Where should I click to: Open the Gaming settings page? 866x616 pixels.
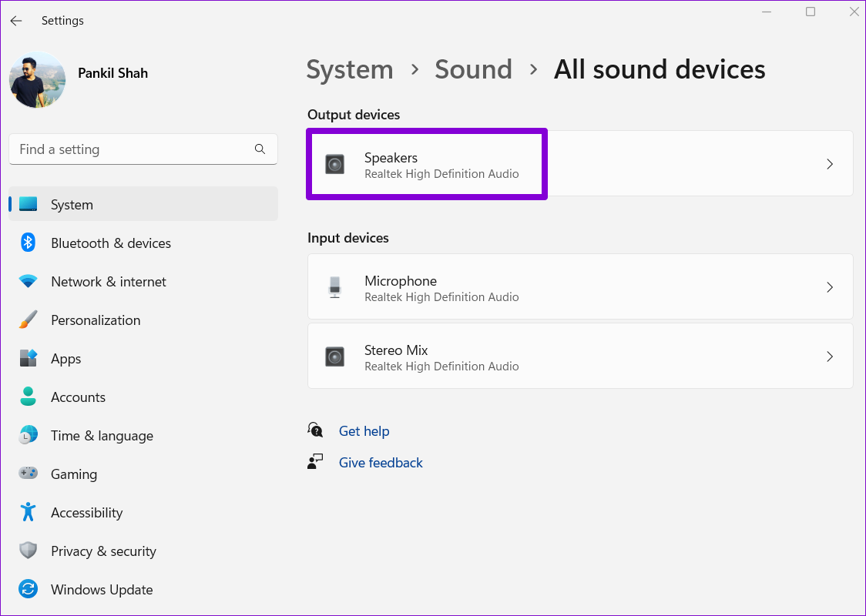tap(143, 474)
